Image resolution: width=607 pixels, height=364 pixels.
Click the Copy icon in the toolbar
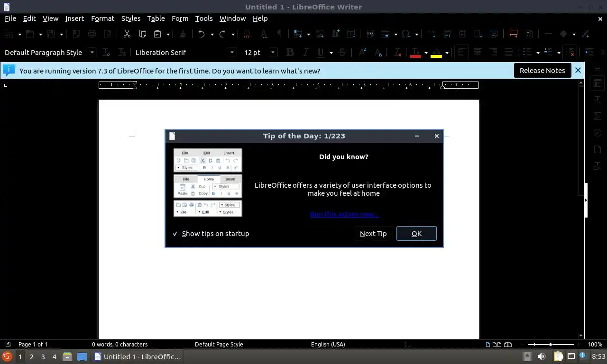click(x=142, y=34)
